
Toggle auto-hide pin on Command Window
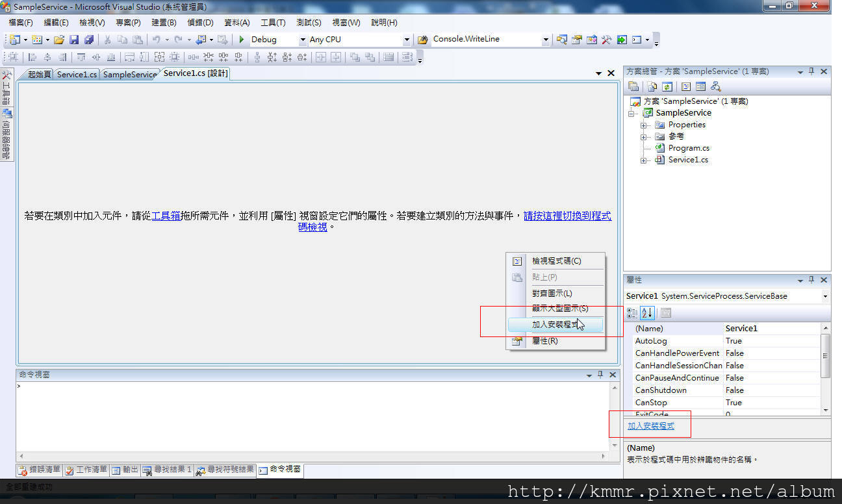click(x=600, y=375)
